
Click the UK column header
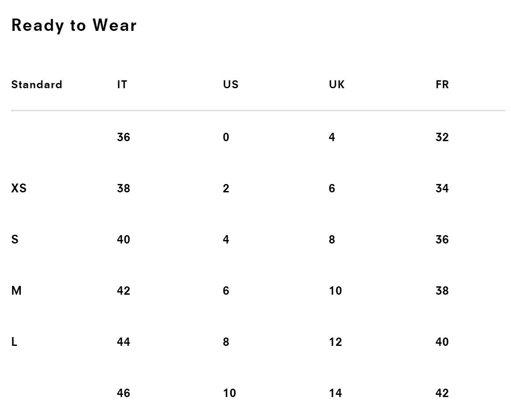click(x=337, y=85)
